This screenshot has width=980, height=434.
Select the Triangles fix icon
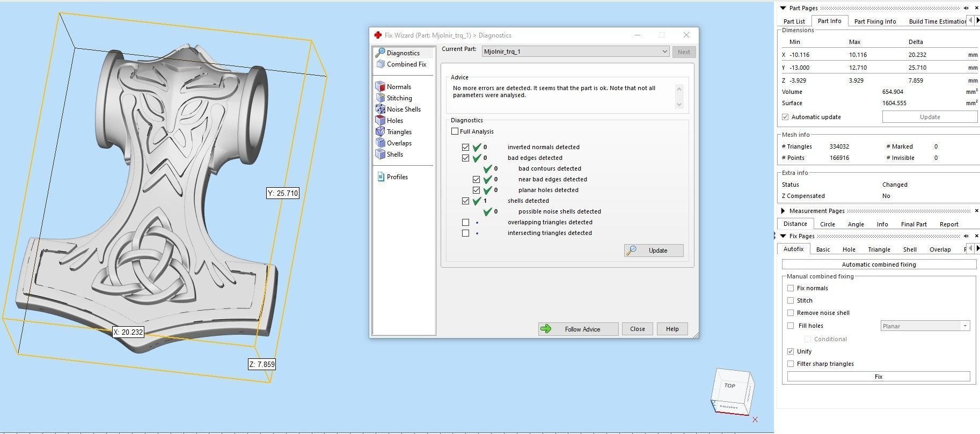click(x=381, y=132)
